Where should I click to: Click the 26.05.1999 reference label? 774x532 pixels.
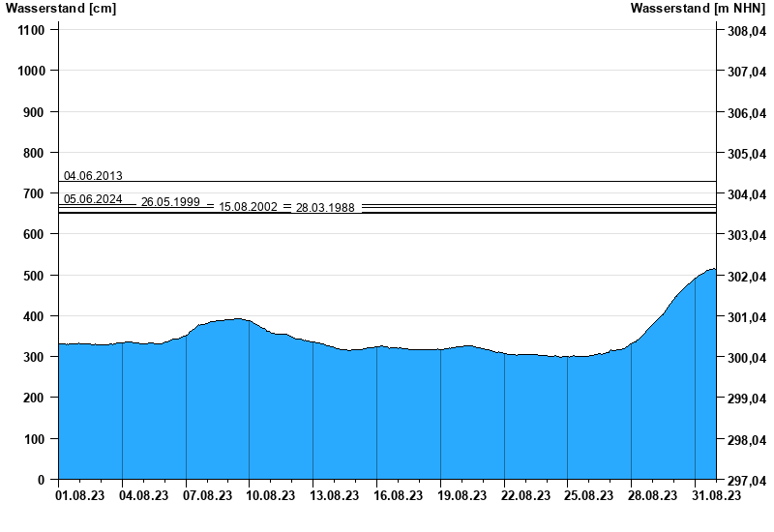pos(170,202)
